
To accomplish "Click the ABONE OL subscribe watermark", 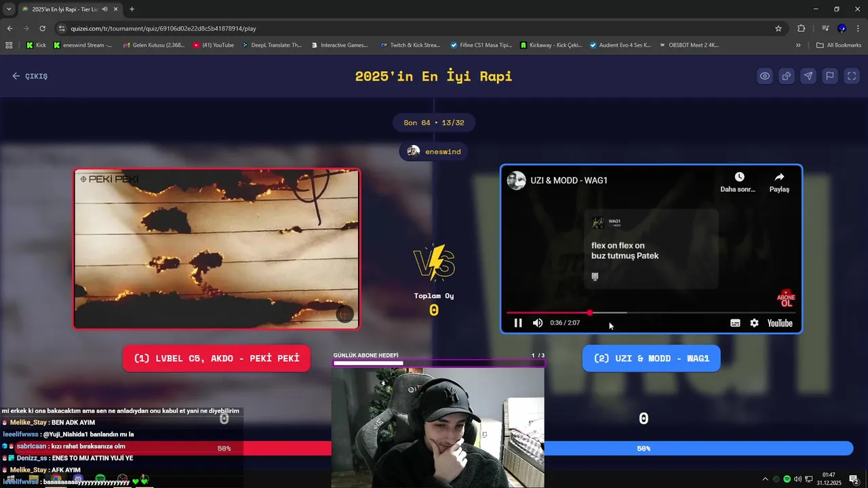I will [x=786, y=299].
